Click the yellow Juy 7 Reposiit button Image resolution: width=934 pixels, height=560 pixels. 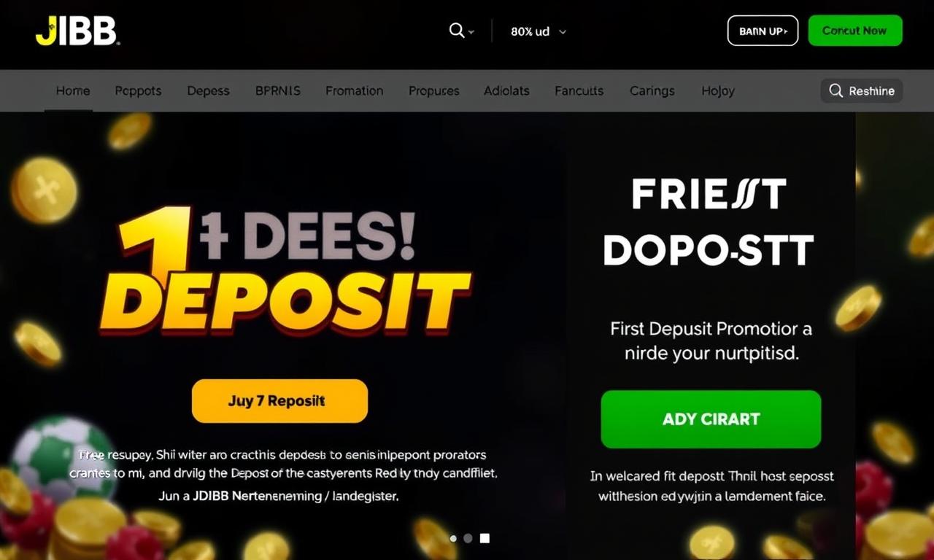coord(279,401)
